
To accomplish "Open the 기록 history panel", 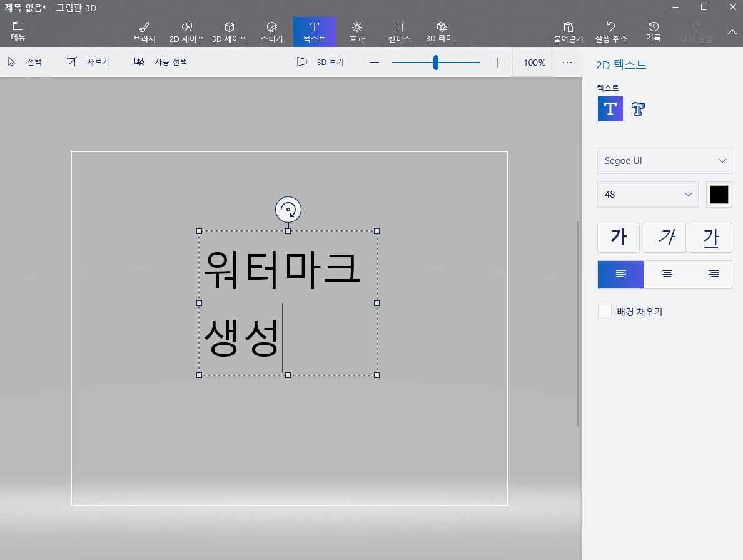I will [654, 32].
